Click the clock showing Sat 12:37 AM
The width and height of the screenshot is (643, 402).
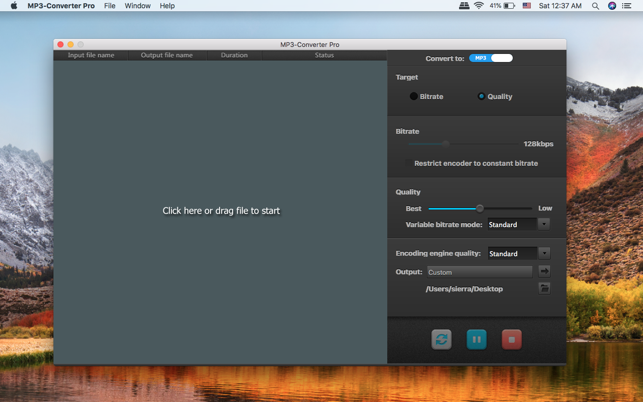560,6
